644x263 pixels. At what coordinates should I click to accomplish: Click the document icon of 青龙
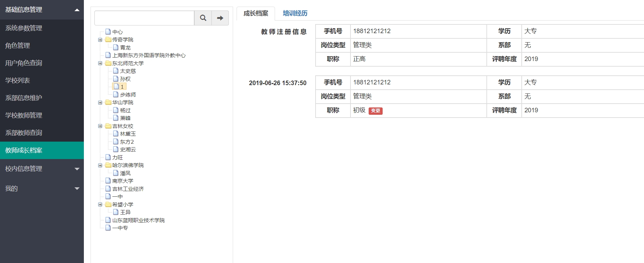tap(116, 47)
